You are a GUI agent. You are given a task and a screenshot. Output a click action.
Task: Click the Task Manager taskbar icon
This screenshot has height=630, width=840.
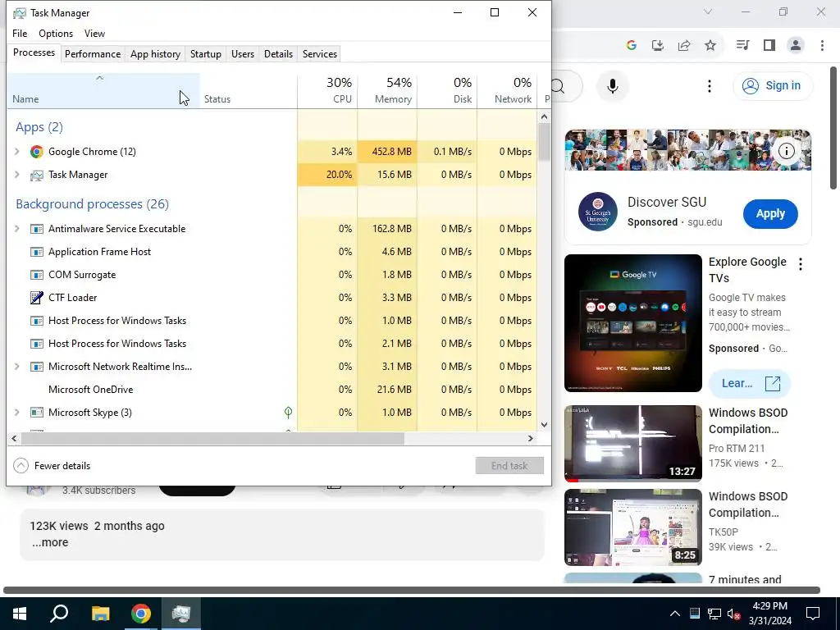click(181, 614)
